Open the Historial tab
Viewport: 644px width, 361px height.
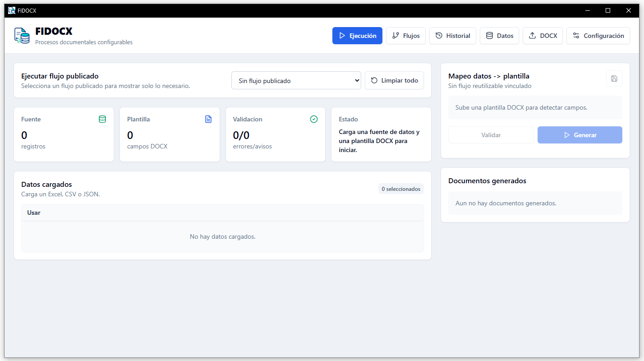453,36
